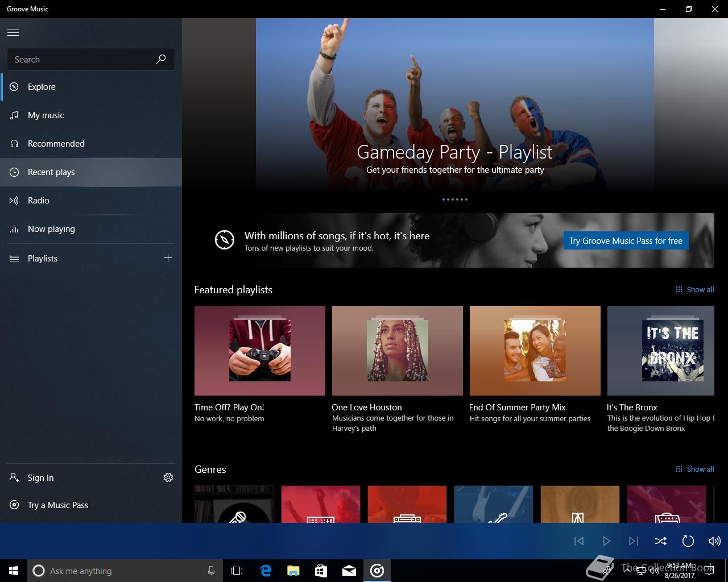Click the compass icon in promo banner
Viewport: 728px width, 582px height.
point(225,240)
